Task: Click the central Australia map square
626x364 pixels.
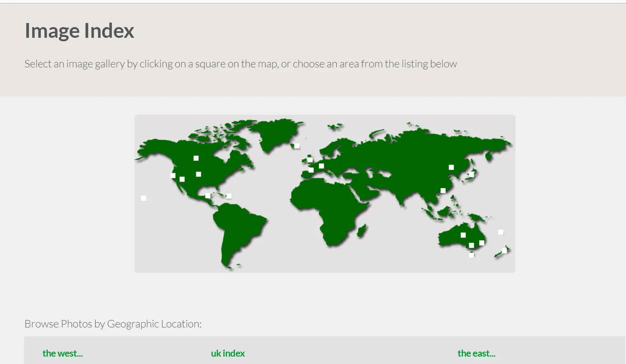Action: pyautogui.click(x=463, y=235)
